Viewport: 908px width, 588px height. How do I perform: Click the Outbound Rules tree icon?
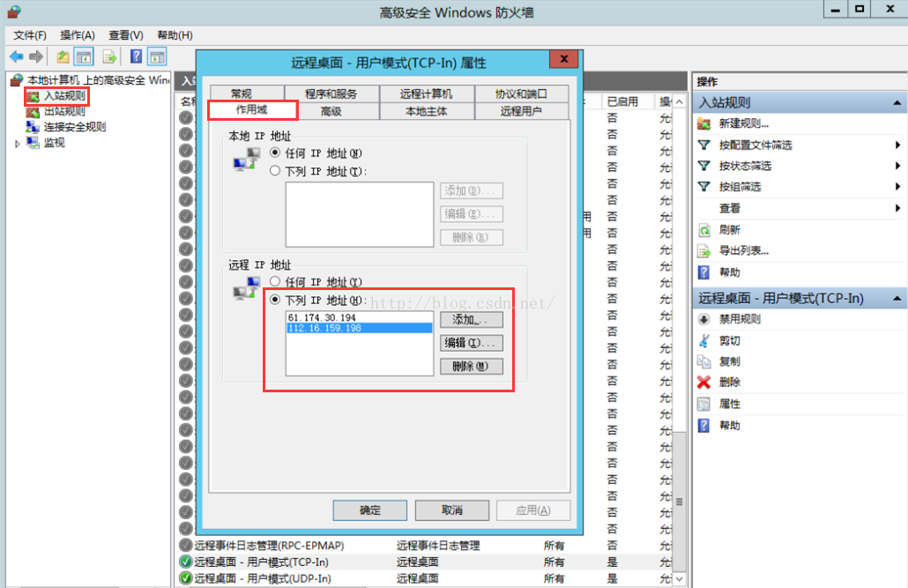[x=33, y=111]
